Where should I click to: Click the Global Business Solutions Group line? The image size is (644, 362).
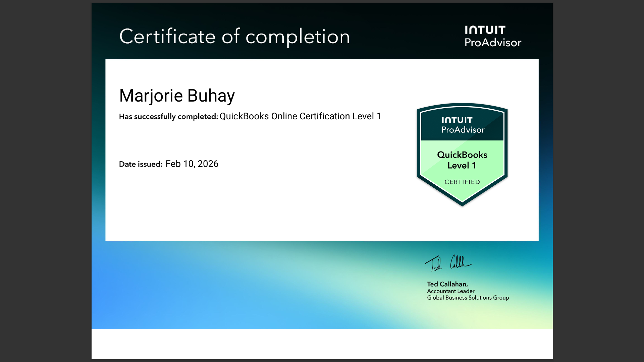[x=467, y=298]
